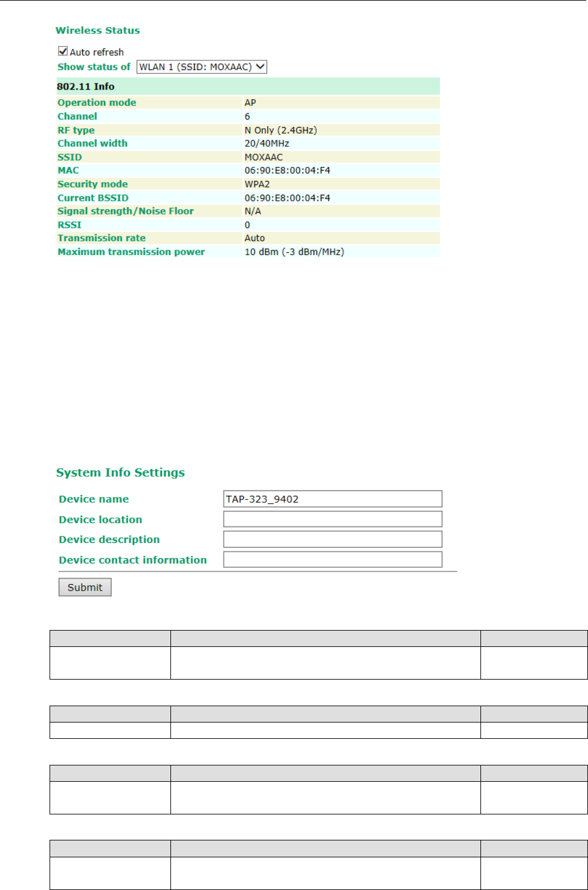Select the Show status of label
Image resolution: width=588 pixels, height=890 pixels.
point(94,67)
